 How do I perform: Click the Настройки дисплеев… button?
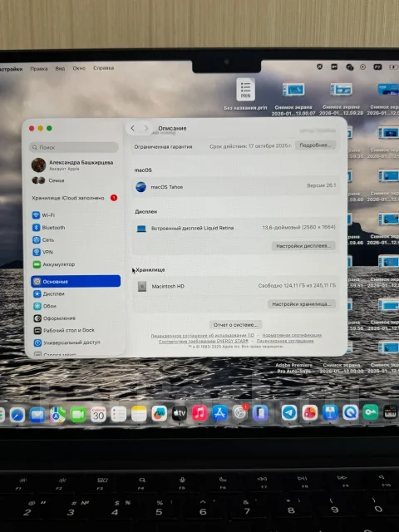pos(303,246)
